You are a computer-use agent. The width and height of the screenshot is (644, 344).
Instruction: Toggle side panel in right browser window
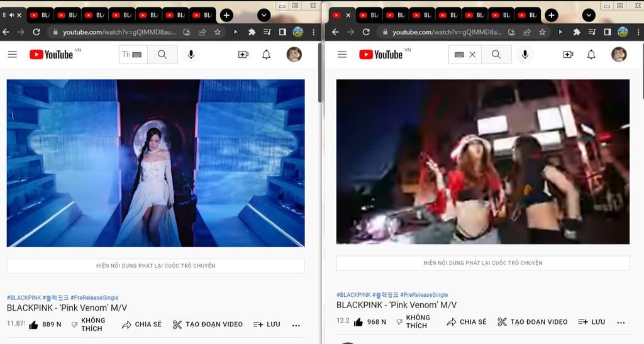tap(608, 31)
